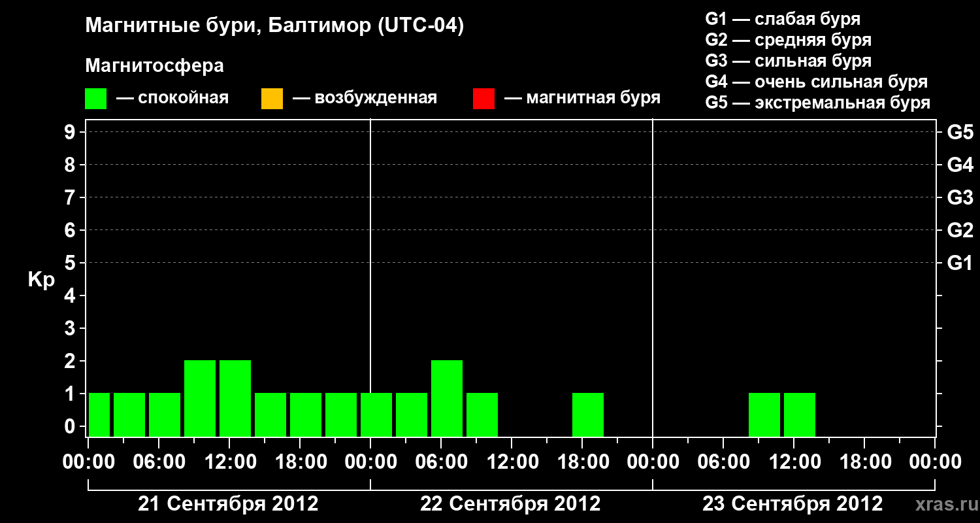Click the '22 Сентября 2012' date label
Viewport: 980px width, 523px height.
(510, 504)
